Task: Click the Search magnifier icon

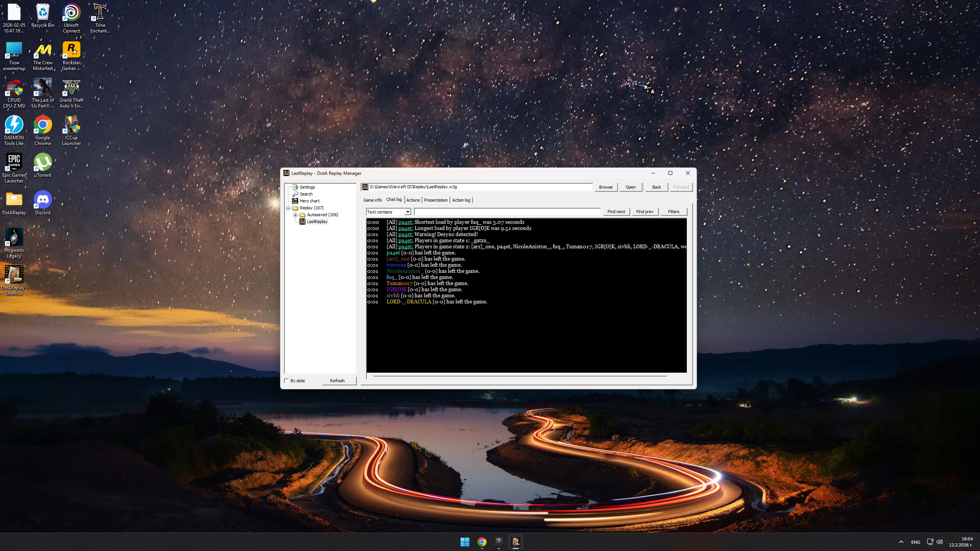Action: (295, 194)
